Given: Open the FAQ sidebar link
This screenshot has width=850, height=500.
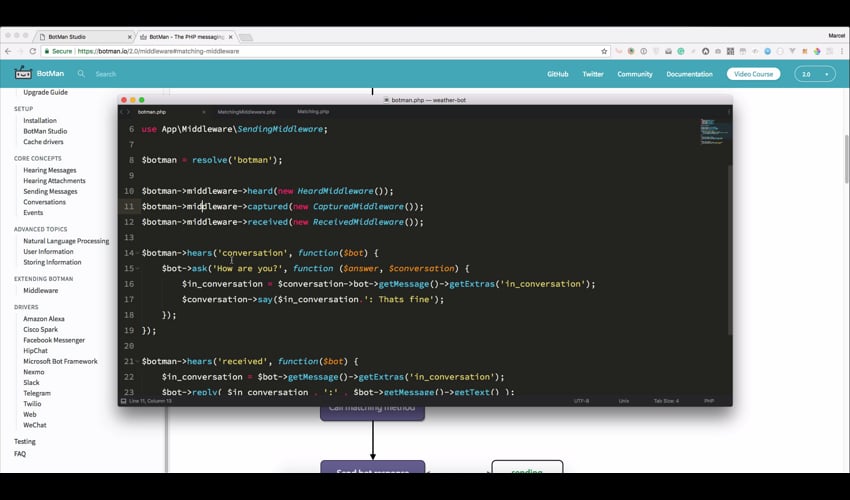Looking at the screenshot, I should (x=20, y=454).
